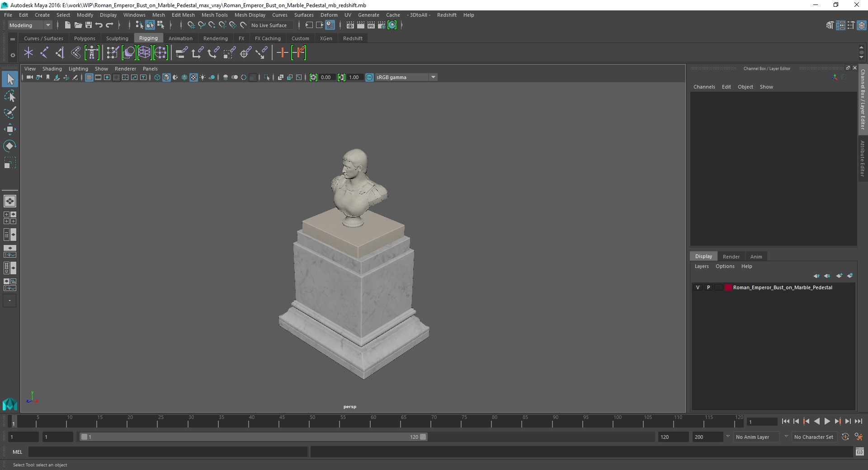This screenshot has width=868, height=470.
Task: Click the Open Scene folder icon
Action: tap(78, 25)
